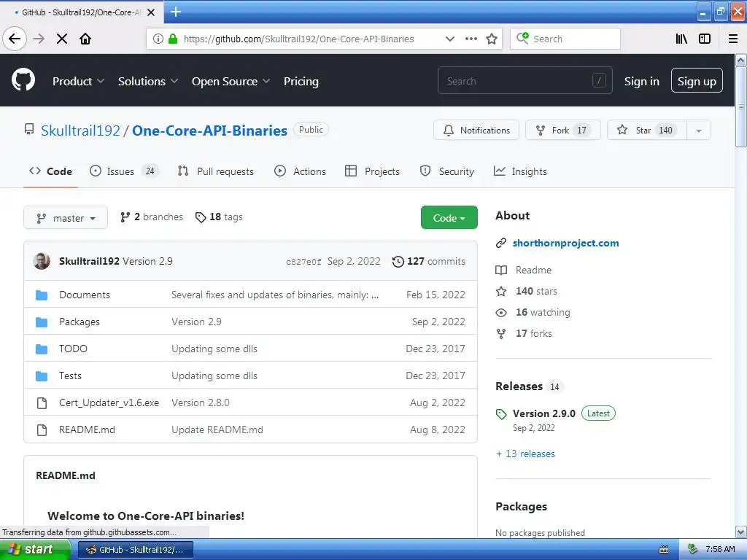
Task: Click the Documents folder icon
Action: 42,295
